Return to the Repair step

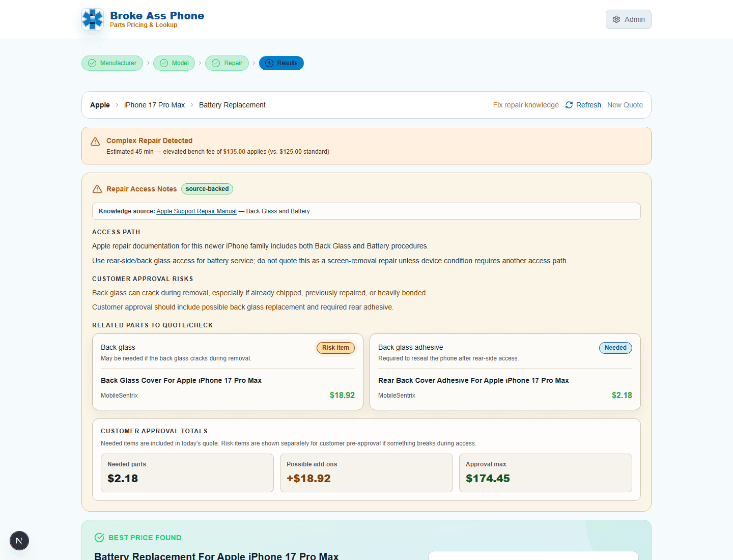tap(227, 63)
